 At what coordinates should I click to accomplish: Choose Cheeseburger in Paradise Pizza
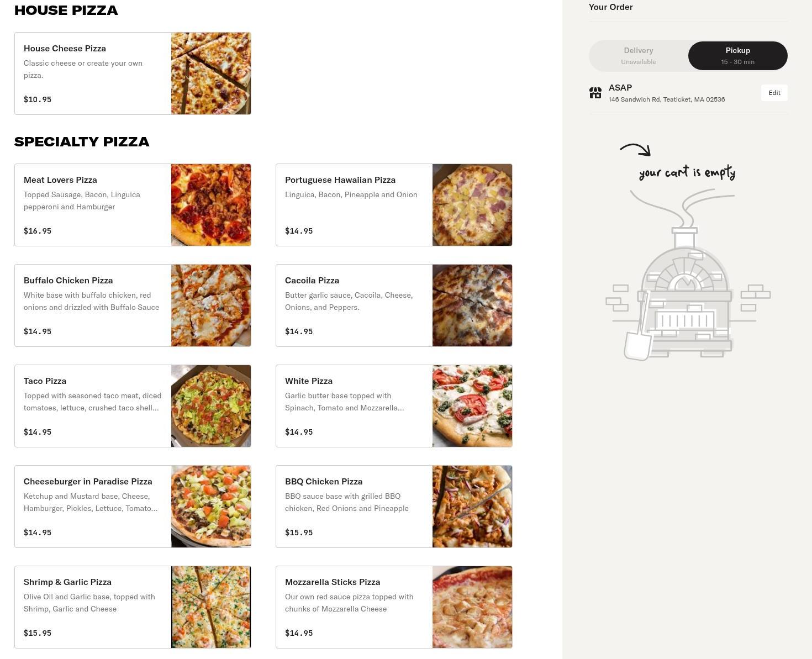coord(133,507)
